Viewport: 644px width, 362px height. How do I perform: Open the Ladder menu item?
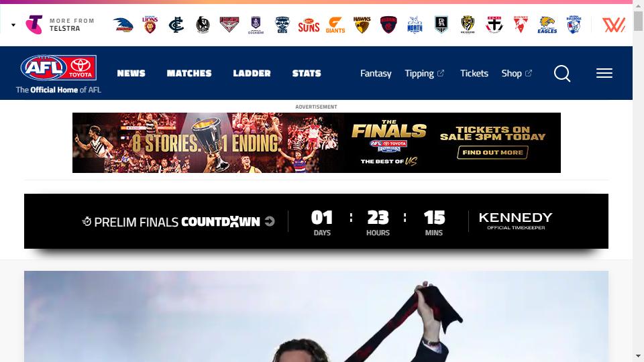252,73
